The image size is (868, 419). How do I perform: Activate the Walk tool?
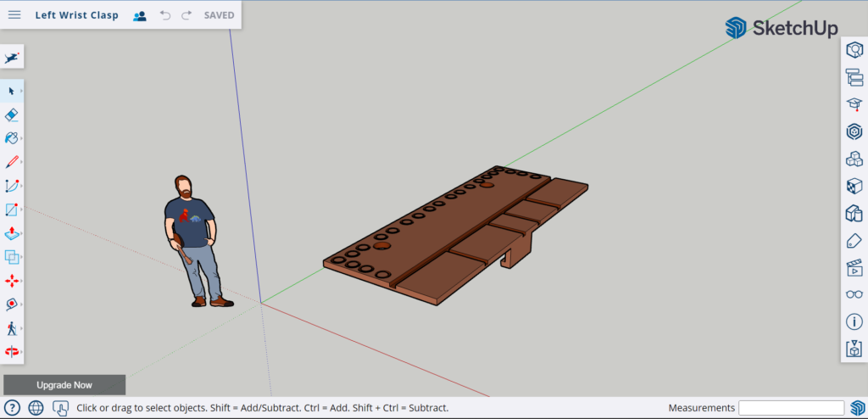[12, 328]
